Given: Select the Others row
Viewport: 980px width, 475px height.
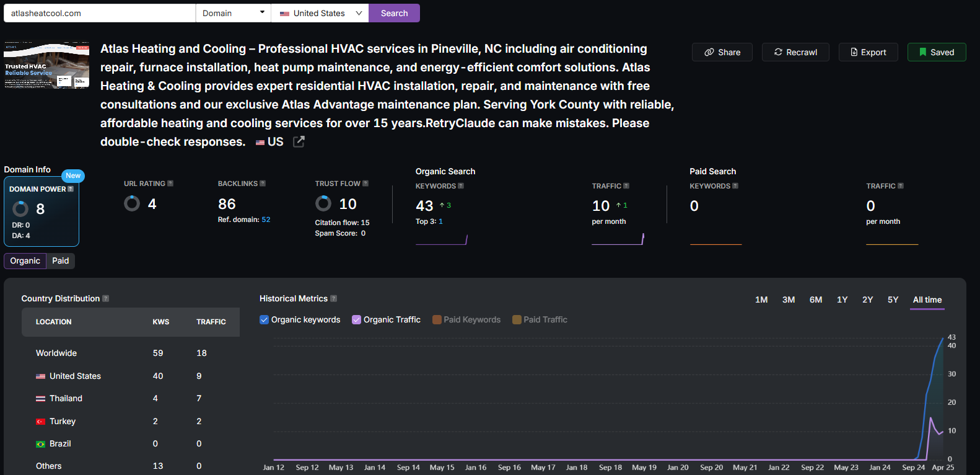Looking at the screenshot, I should tap(131, 466).
